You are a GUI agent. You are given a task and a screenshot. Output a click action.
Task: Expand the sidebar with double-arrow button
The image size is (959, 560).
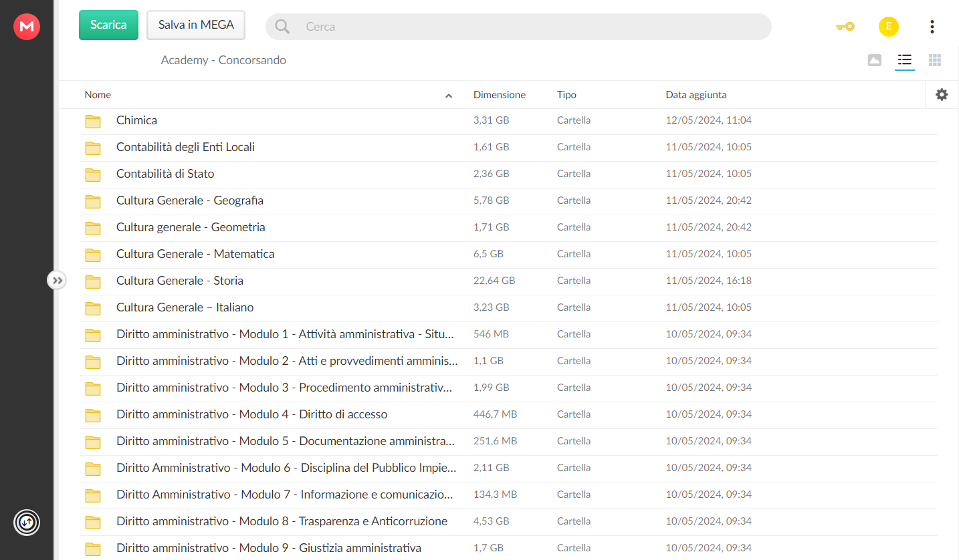[x=57, y=281]
